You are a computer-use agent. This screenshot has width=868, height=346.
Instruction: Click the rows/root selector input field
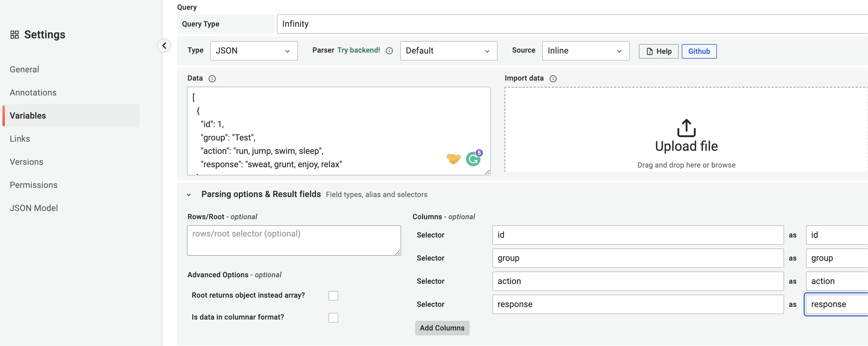tap(294, 240)
